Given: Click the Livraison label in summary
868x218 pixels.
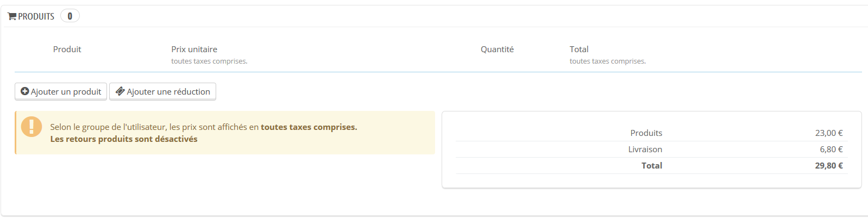Looking at the screenshot, I should coord(645,149).
